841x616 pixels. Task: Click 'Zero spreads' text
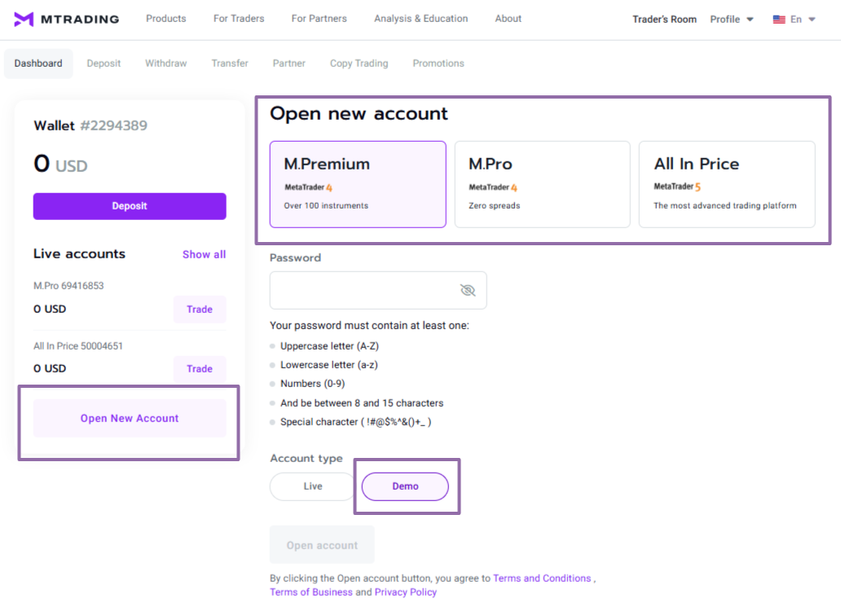click(495, 205)
